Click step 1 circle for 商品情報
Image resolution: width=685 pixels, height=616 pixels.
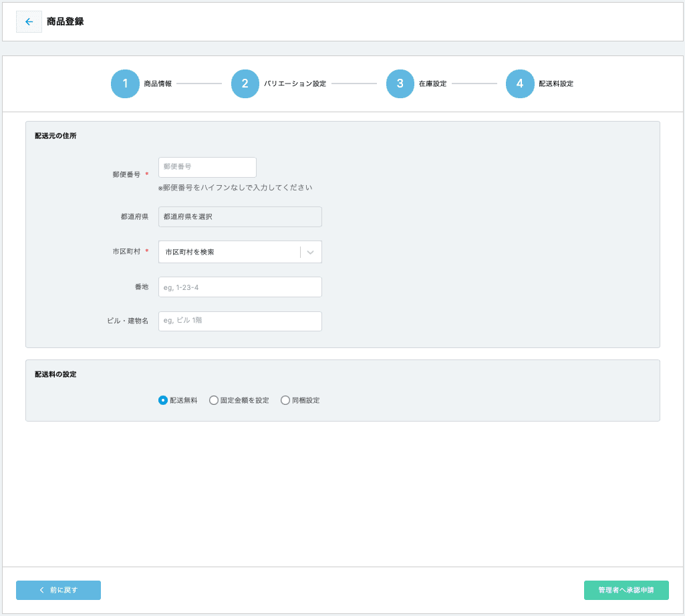[x=125, y=84]
